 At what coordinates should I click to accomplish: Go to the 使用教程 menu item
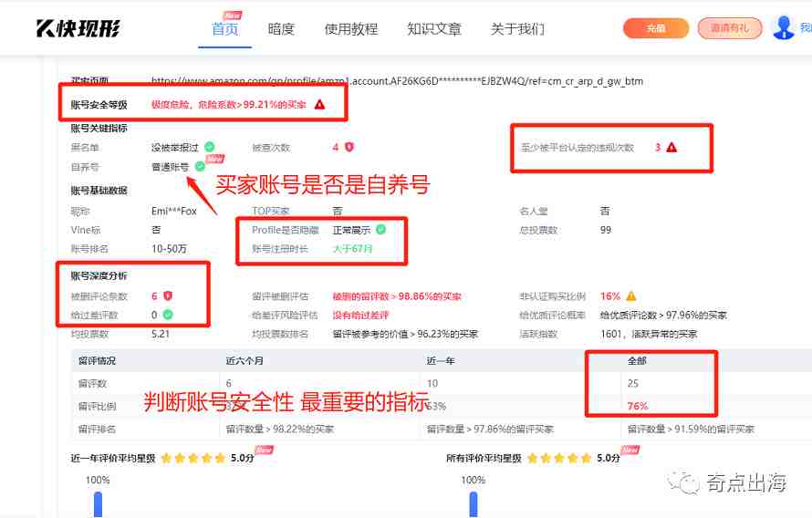click(350, 29)
